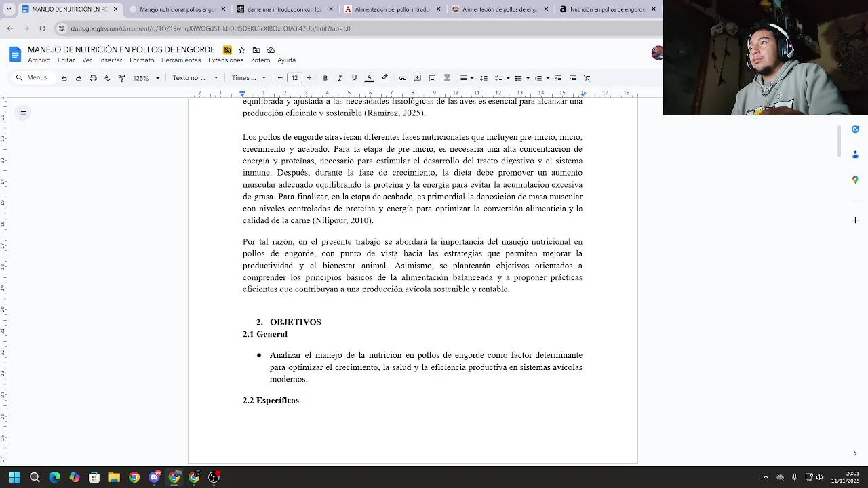Screen dimensions: 868x488
Task: Open the Extensiones menu
Action: pyautogui.click(x=226, y=60)
